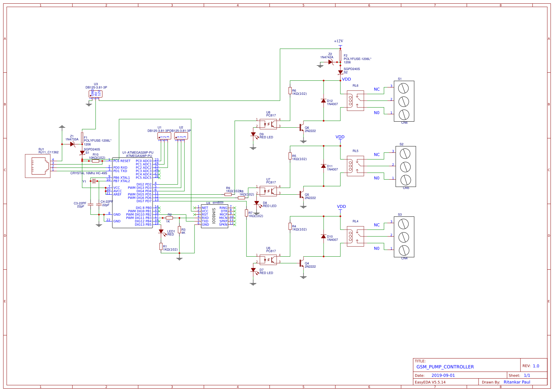
Task: Click the resistor R10 10KΩ symbol
Action: [95, 161]
